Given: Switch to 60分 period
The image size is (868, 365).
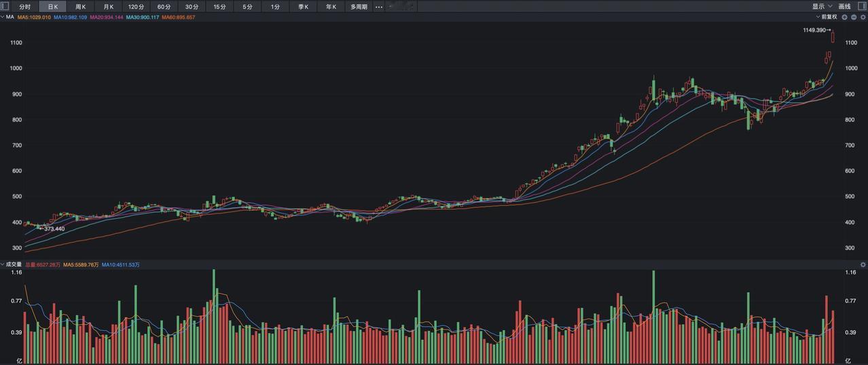Looking at the screenshot, I should coord(164,7).
